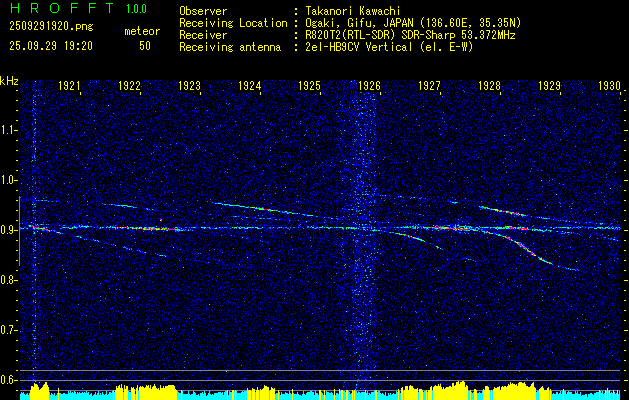This screenshot has height=400, width=629.
Task: Click the 1930 time marker
Action: pos(609,86)
